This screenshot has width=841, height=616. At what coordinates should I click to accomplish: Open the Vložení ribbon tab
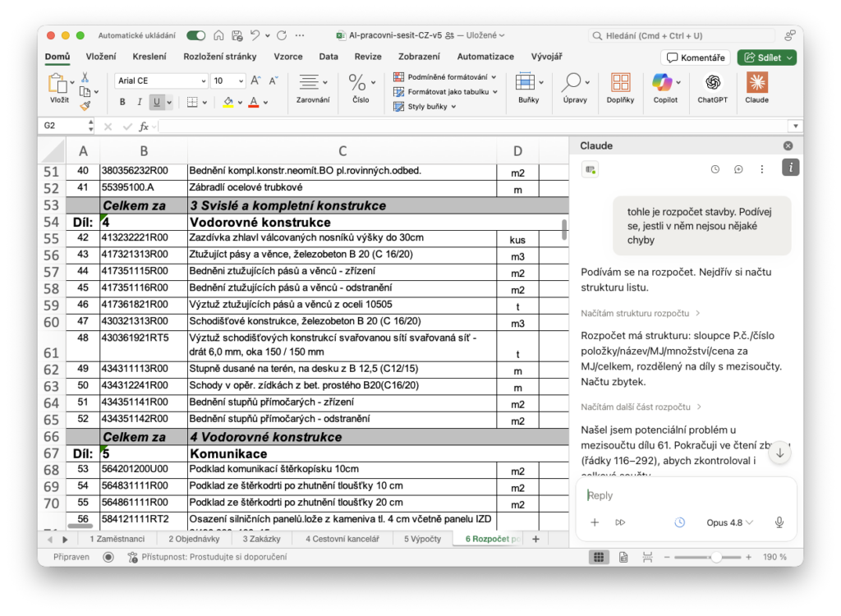[x=101, y=57]
